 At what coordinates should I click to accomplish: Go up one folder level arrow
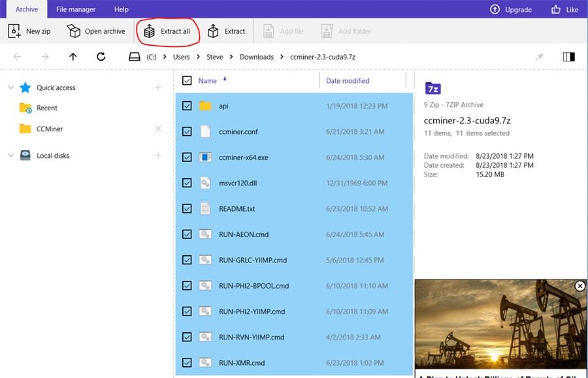73,57
